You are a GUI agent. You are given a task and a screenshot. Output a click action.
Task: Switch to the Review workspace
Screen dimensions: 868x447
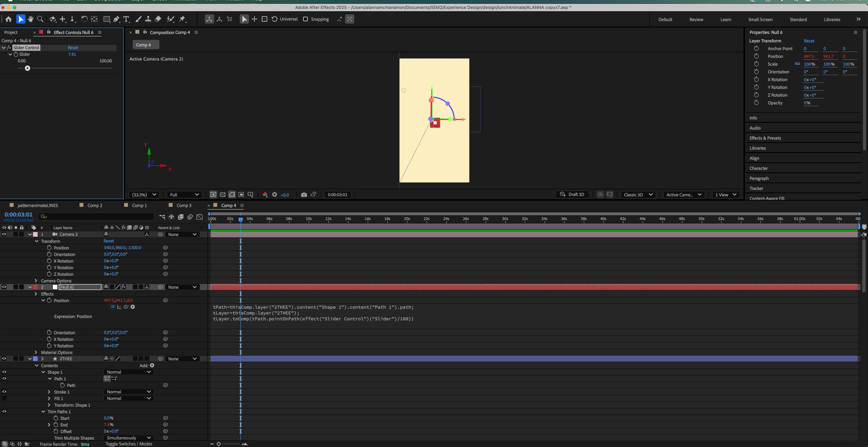[x=696, y=20]
